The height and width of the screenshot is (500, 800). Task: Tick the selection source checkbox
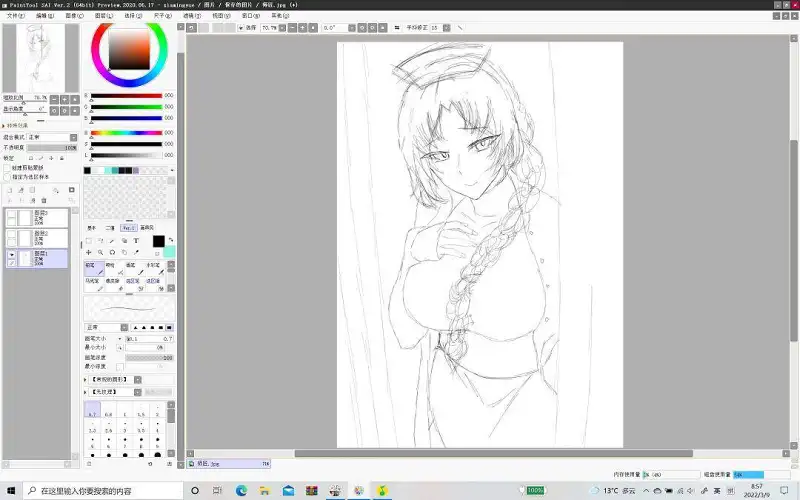pos(7,177)
